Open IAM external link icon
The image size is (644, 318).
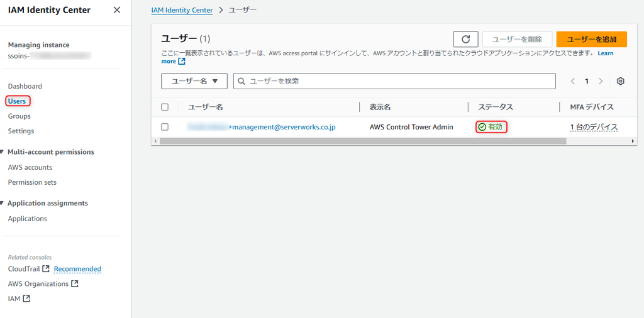click(26, 299)
